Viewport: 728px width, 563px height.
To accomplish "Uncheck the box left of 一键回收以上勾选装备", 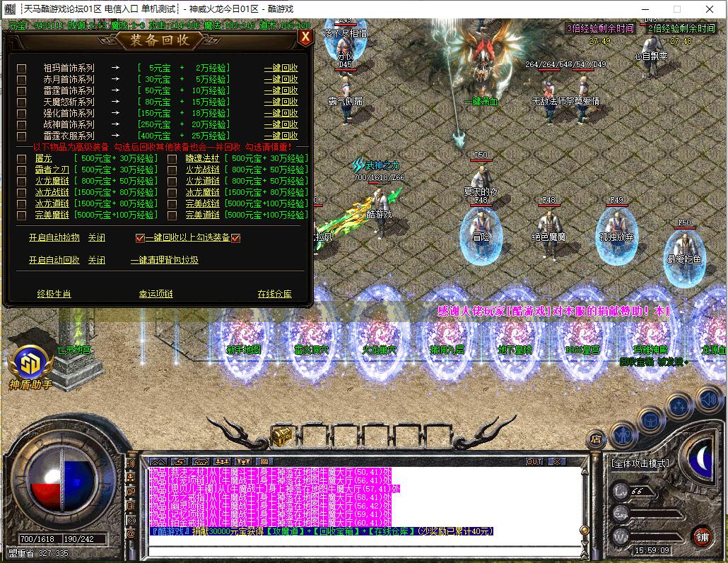I will [x=140, y=238].
